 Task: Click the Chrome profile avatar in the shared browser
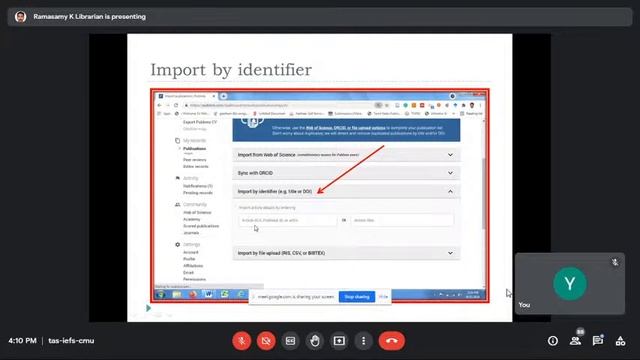point(472,105)
